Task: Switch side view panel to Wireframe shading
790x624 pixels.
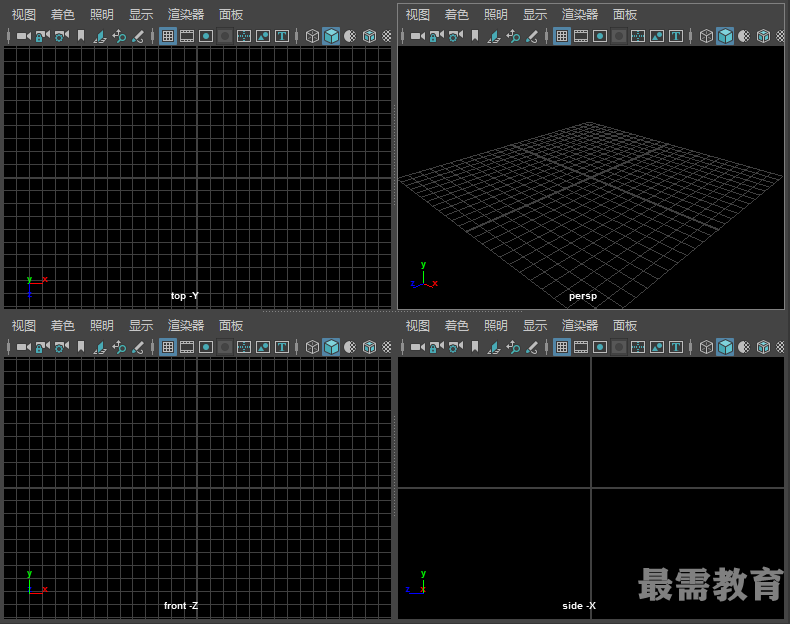Action: coord(706,347)
